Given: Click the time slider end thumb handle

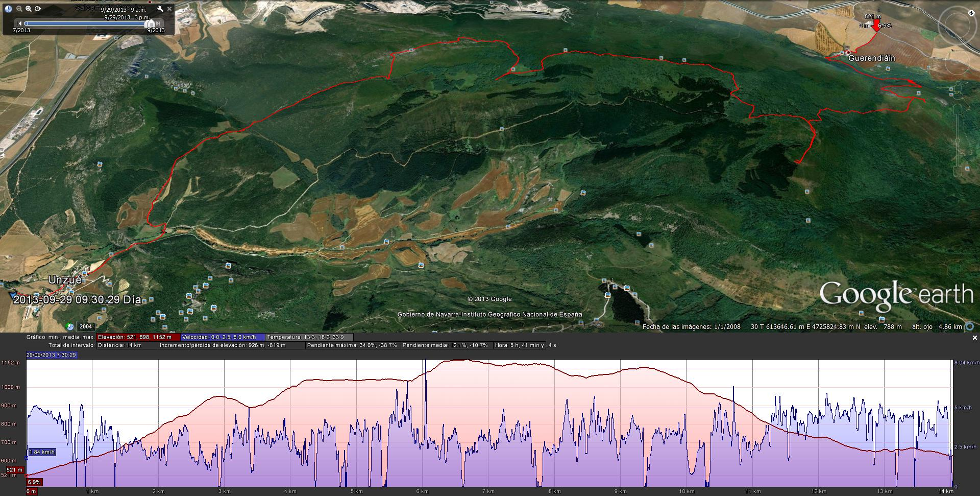Looking at the screenshot, I should pyautogui.click(x=151, y=23).
